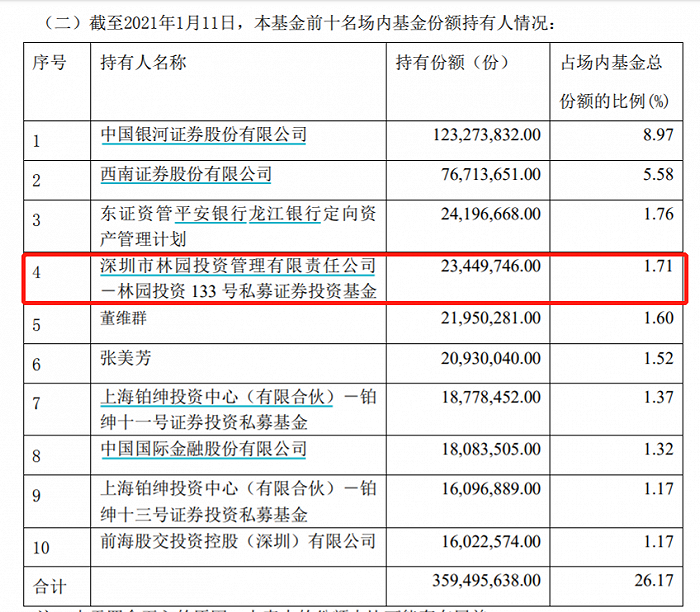The image size is (700, 612).
Task: Click the 序号 column header
Action: coord(50,62)
